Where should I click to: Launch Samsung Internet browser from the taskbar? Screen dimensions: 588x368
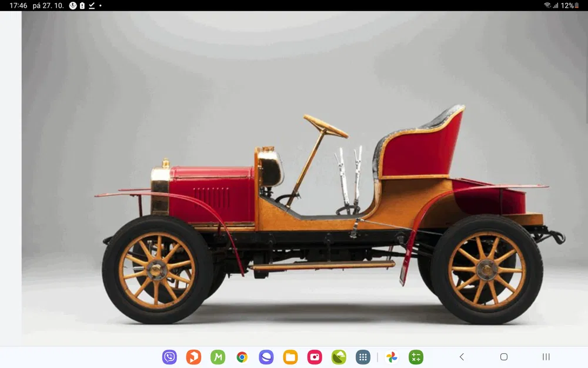266,357
